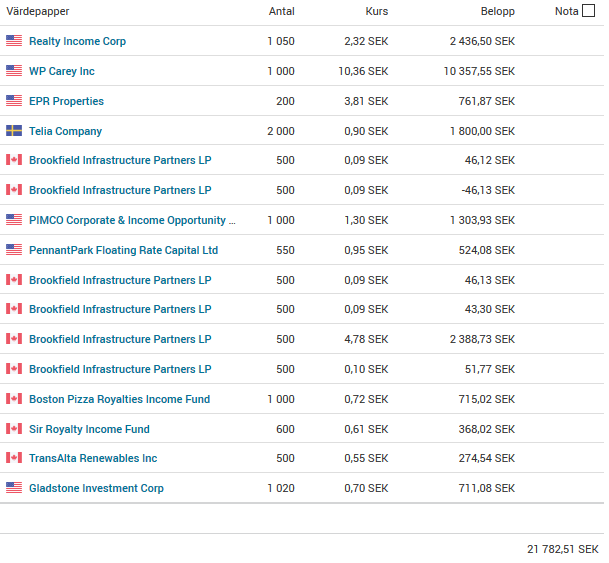Viewport: 609px width, 563px height.
Task: Select the antal value 1 050
Action: tap(281, 41)
